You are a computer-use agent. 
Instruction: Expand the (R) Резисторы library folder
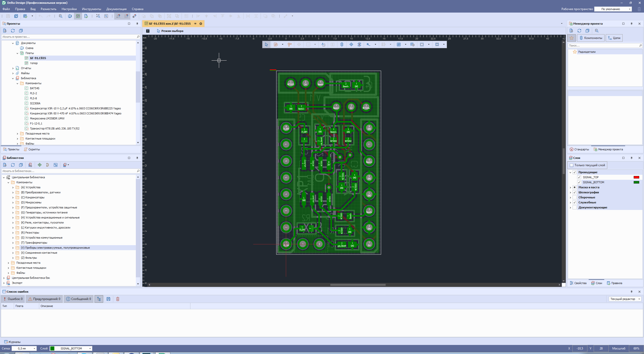pyautogui.click(x=13, y=233)
